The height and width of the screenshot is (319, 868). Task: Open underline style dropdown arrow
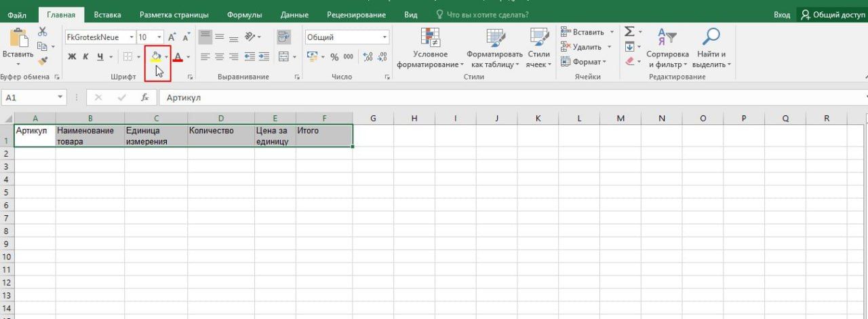110,57
